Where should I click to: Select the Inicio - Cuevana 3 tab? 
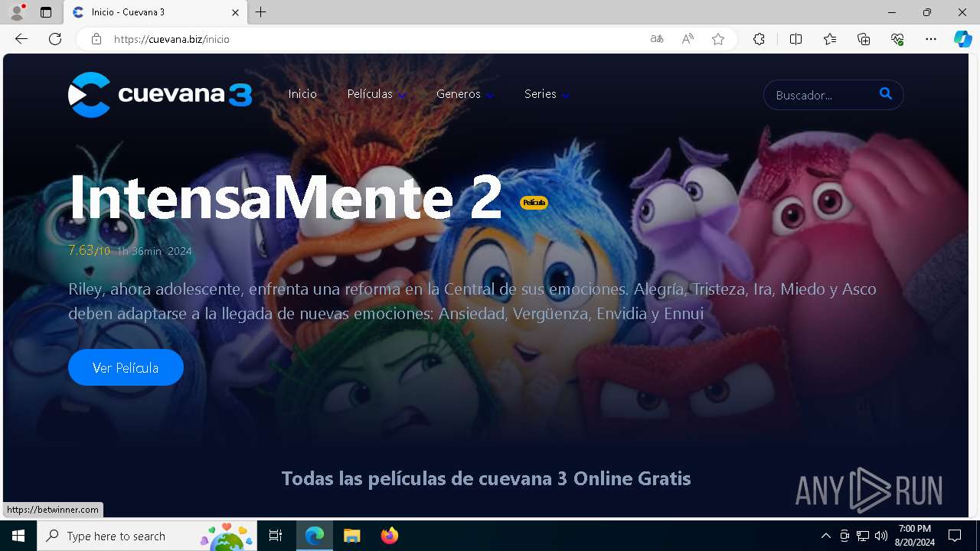155,12
